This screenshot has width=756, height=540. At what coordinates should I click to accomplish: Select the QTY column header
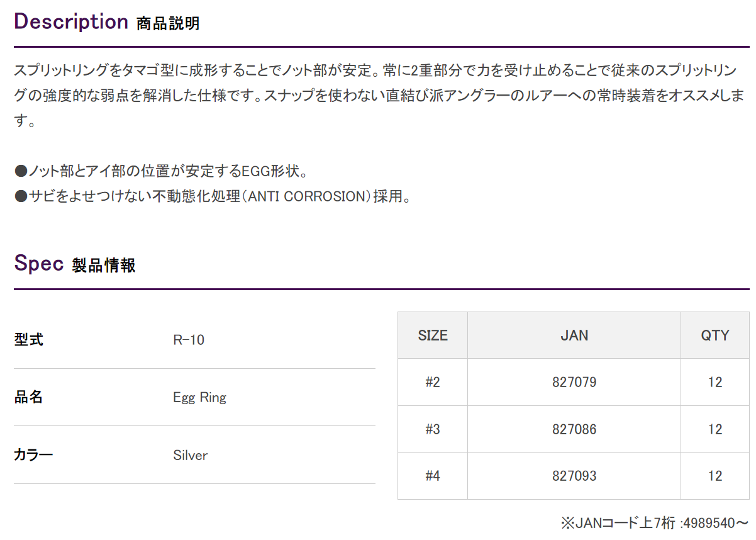[715, 335]
